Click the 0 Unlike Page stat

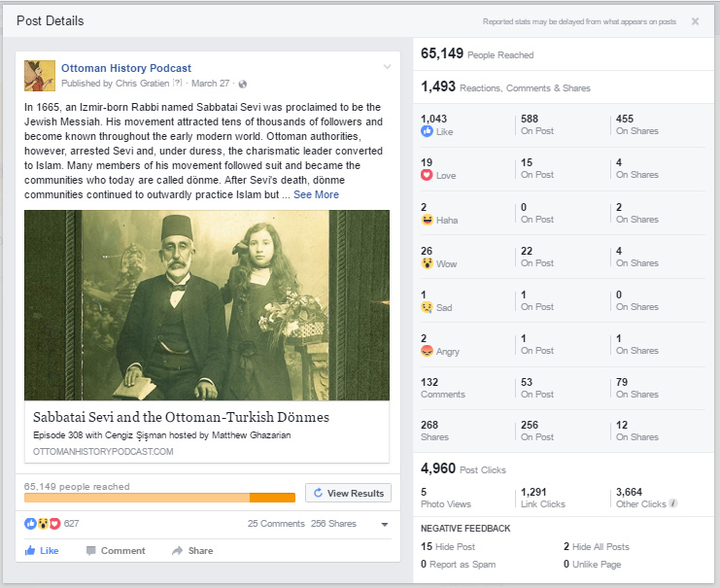click(x=593, y=564)
